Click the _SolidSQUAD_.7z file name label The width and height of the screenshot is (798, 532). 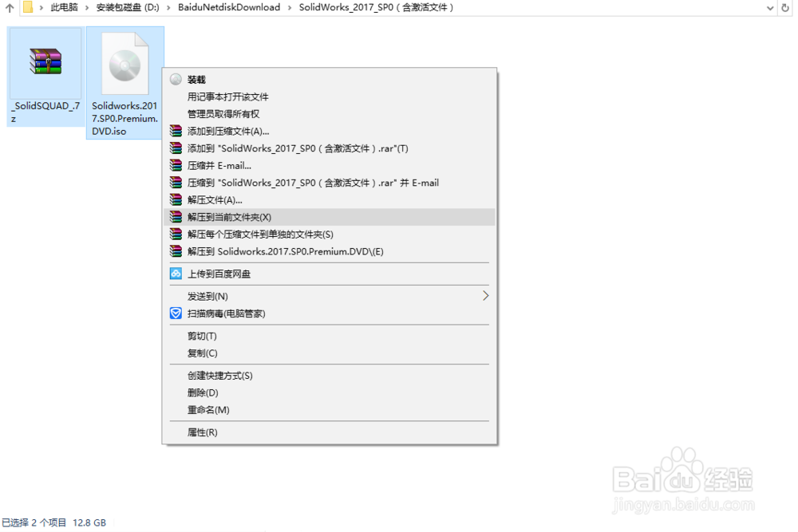(x=45, y=112)
